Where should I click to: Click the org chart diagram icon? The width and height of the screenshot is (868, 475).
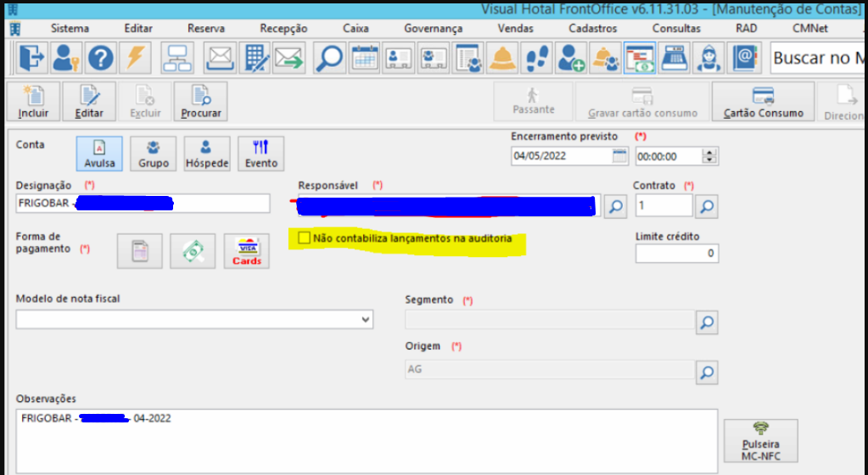click(x=177, y=58)
